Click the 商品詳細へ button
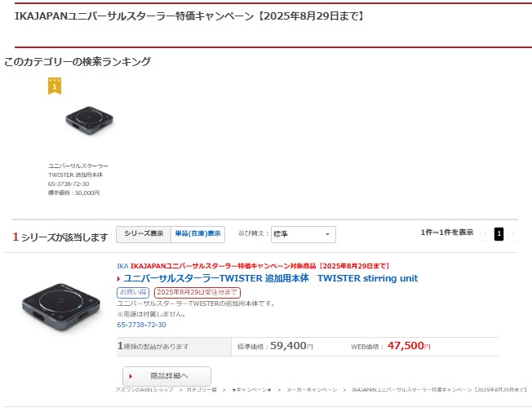The width and height of the screenshot is (532, 412). click(x=166, y=376)
